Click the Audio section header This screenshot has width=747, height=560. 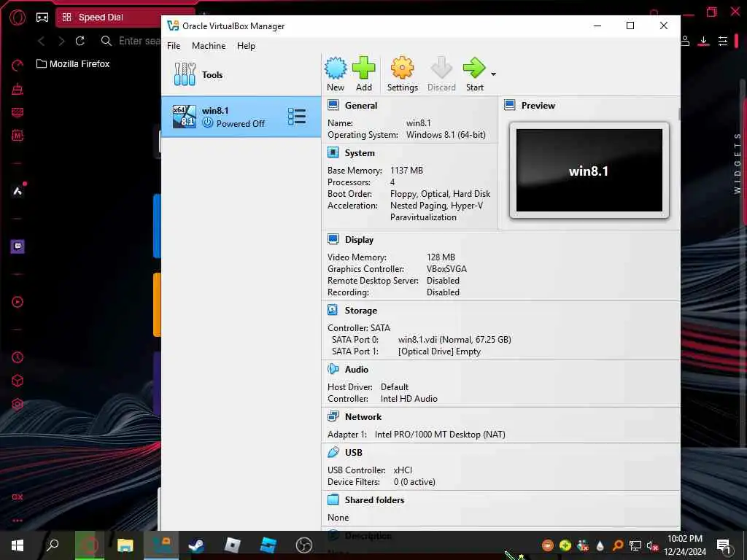(356, 369)
